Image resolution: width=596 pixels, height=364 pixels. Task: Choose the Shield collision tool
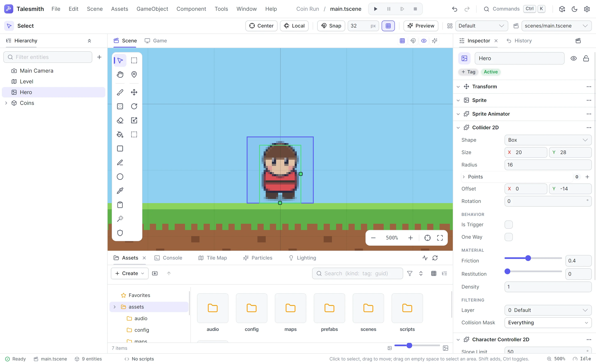pos(120,233)
